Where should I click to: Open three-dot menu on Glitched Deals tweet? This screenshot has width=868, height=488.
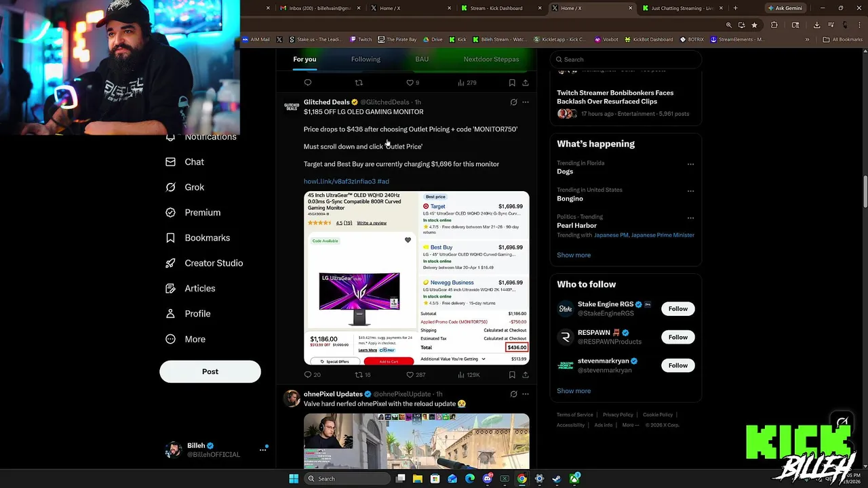coord(526,102)
